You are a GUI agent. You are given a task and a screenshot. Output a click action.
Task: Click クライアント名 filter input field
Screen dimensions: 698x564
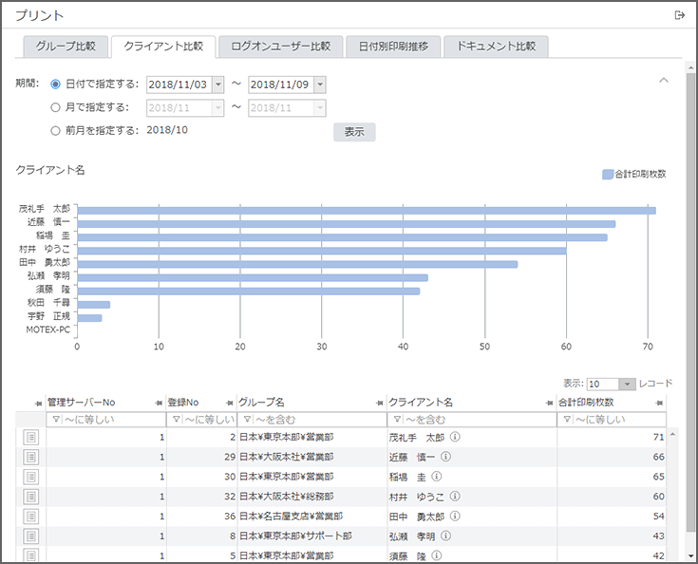pos(472,419)
